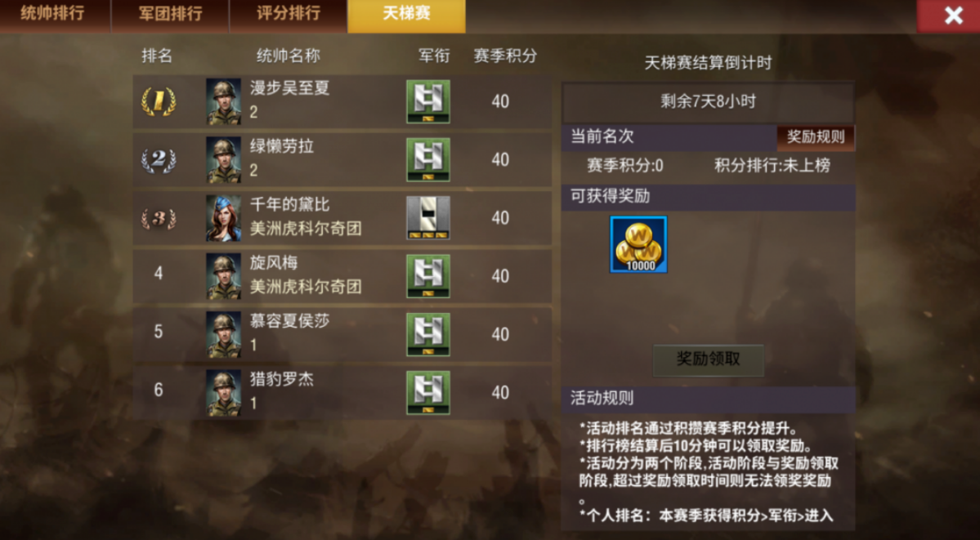Viewport: 980px width, 540px height.
Task: Click the 奖励领取 claim reward button
Action: [x=708, y=360]
